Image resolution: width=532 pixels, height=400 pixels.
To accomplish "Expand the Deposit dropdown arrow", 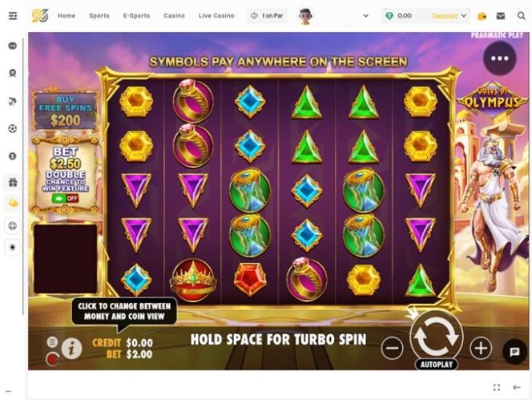I will click(464, 15).
